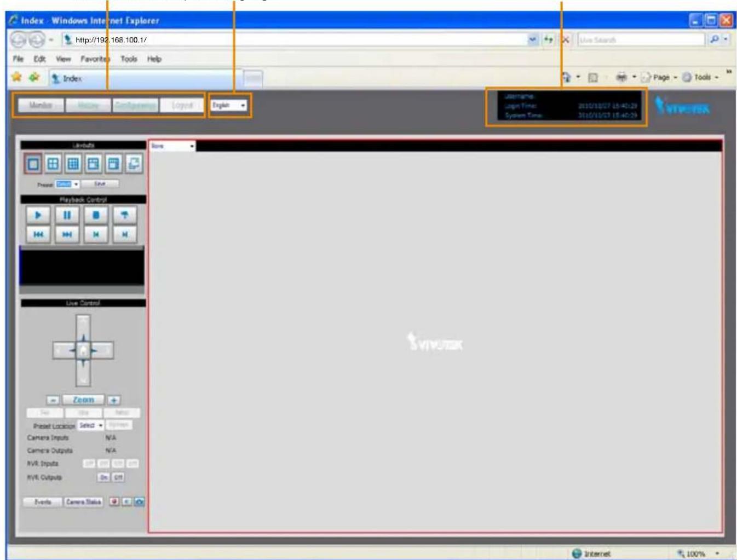Open the Edit menu

click(39, 59)
